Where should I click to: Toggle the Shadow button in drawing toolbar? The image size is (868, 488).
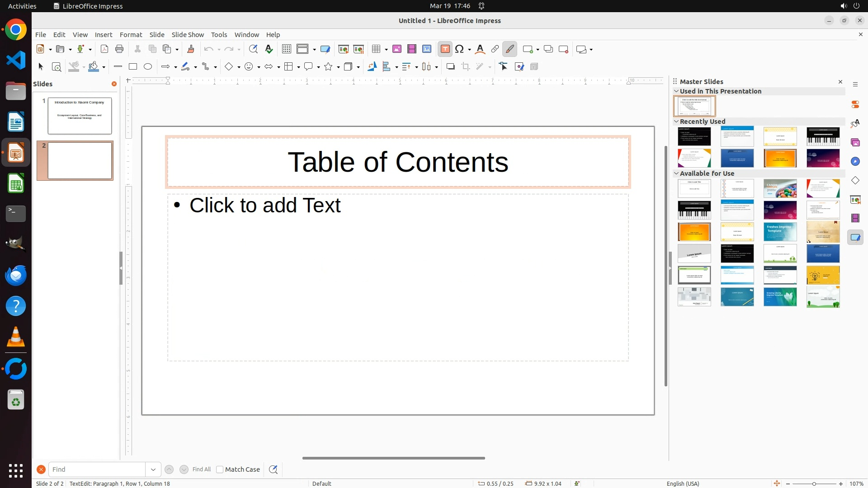click(x=450, y=67)
